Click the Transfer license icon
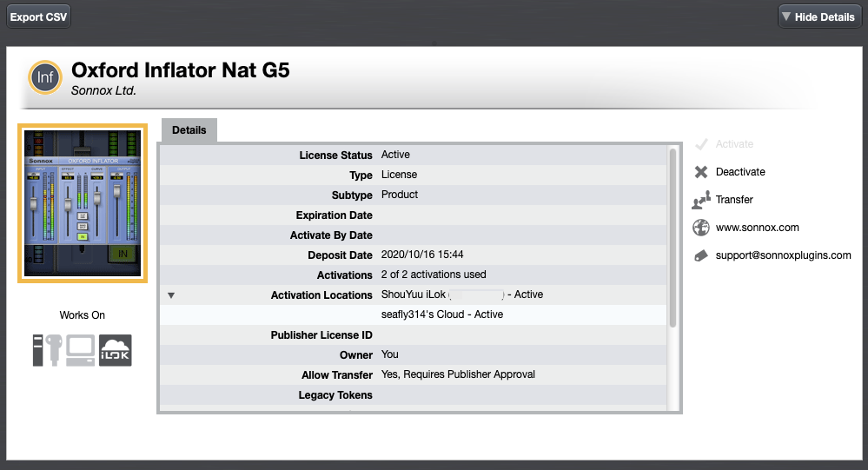The image size is (868, 470). [x=701, y=200]
